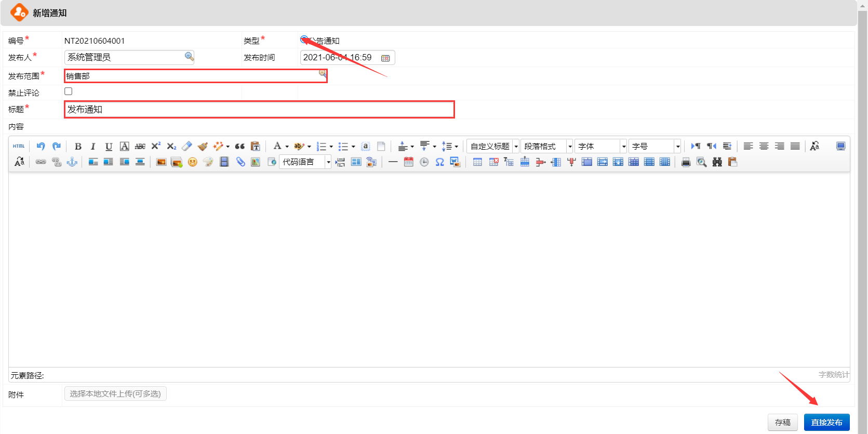Screen dimensions: 868x434
Task: Switch editor to HTML source mode
Action: [x=19, y=146]
